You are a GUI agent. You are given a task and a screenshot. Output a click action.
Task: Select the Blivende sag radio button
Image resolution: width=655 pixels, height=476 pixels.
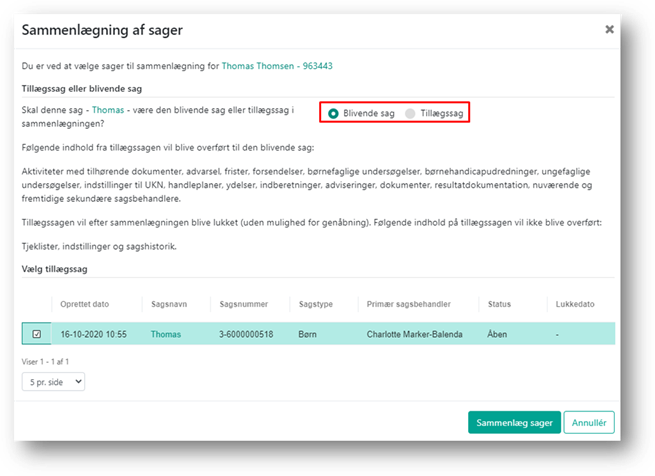333,114
